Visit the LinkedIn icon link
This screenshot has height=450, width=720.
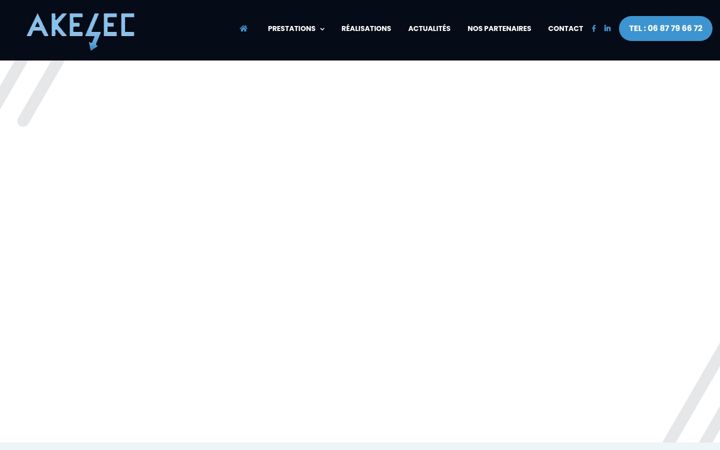coord(608,28)
